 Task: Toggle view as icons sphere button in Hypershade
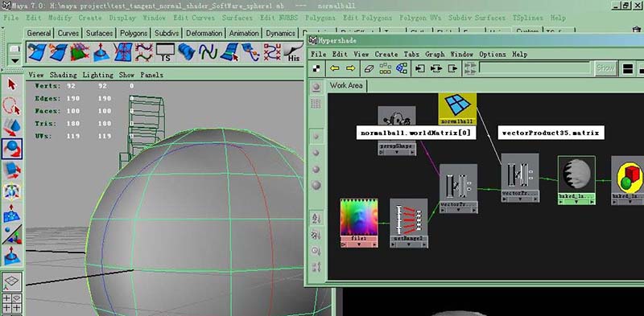click(316, 87)
